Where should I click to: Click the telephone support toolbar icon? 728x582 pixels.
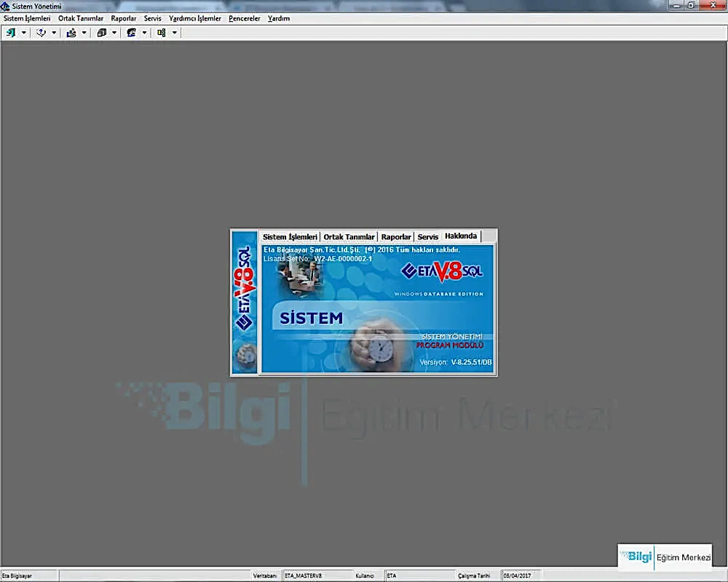tap(132, 33)
